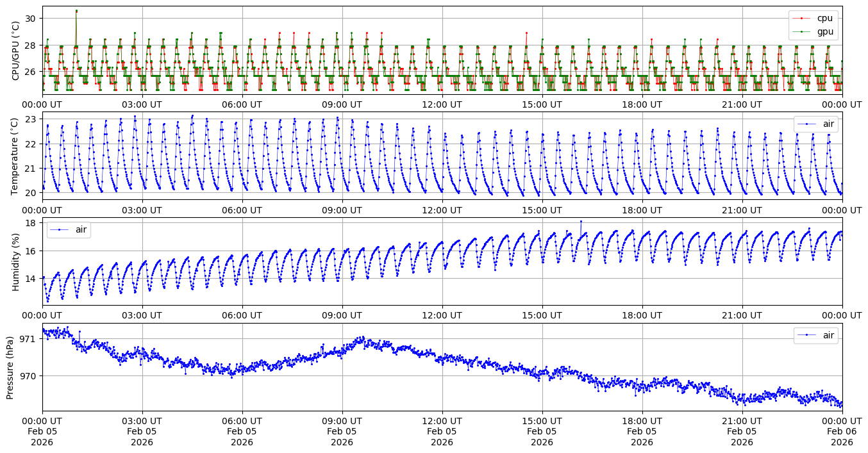Click the 23 tick on the temperature axis

click(x=31, y=119)
